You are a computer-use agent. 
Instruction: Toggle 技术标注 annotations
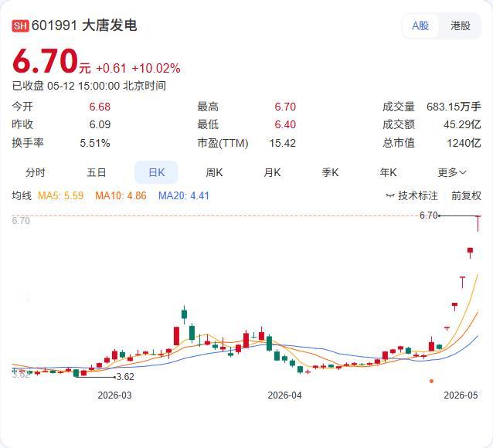[412, 195]
